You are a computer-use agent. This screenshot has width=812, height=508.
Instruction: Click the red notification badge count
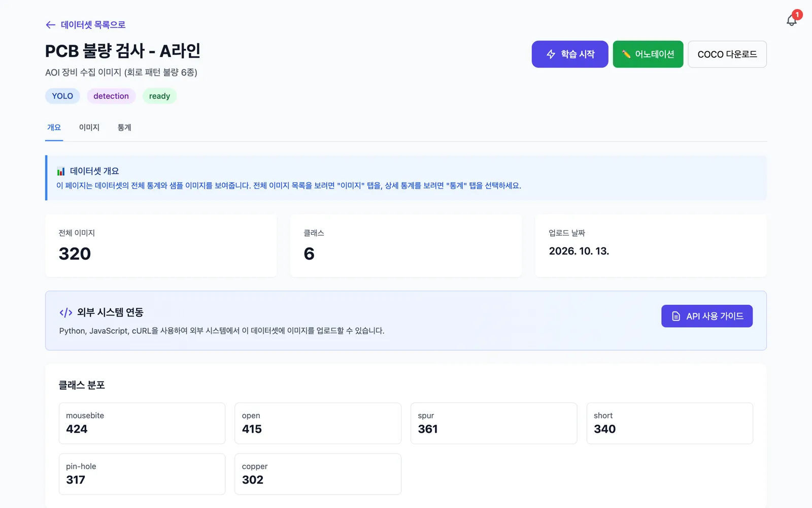(x=797, y=15)
